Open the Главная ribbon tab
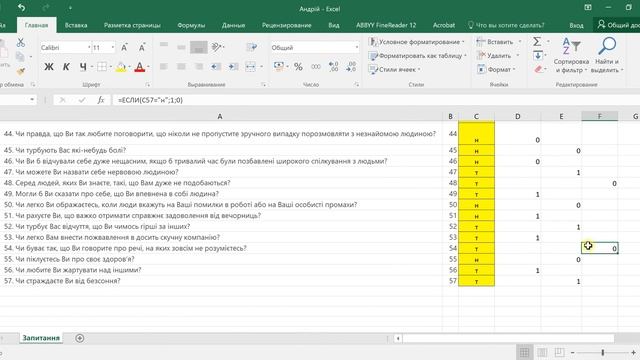 (x=36, y=25)
